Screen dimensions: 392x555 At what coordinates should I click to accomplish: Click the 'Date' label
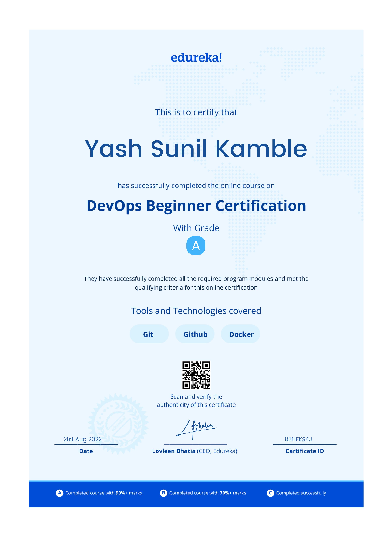[86, 451]
